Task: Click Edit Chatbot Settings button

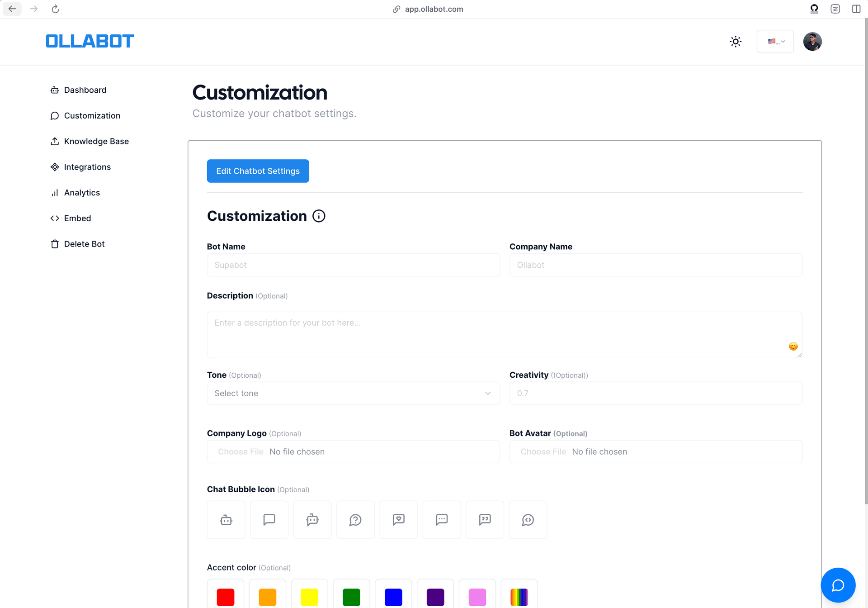Action: tap(258, 171)
